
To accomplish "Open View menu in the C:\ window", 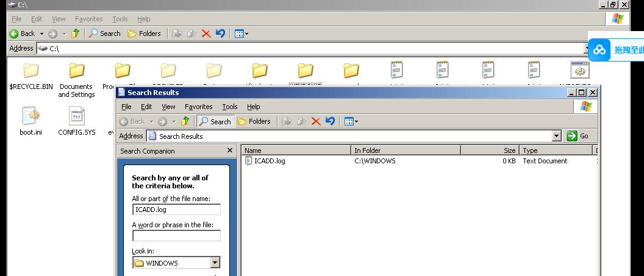I will (x=59, y=19).
